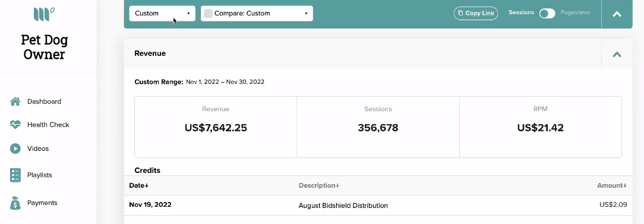Click the Playlists checklist icon

coord(15,175)
